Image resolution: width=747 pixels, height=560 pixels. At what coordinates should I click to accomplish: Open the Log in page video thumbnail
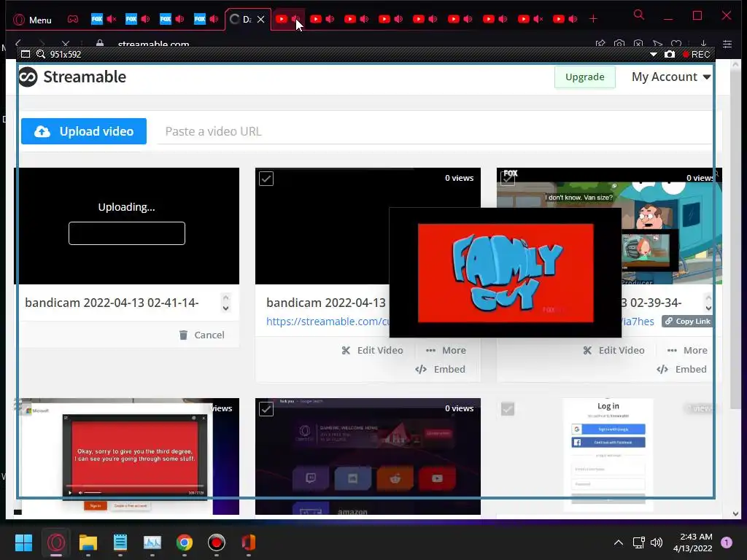[x=609, y=456]
